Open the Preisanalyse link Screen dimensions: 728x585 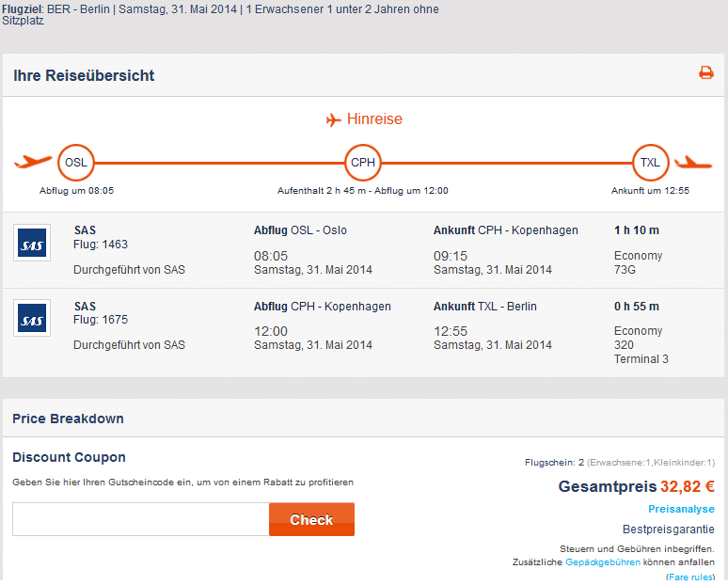coord(681,510)
